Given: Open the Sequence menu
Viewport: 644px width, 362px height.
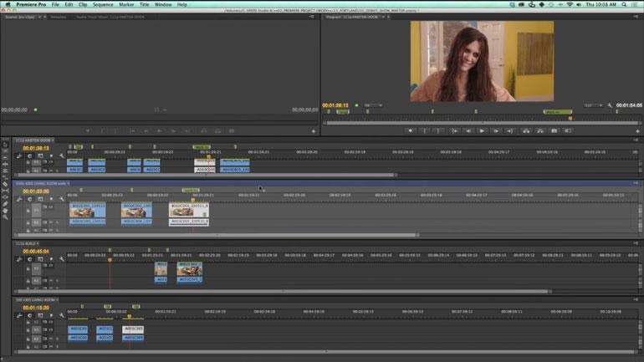Looking at the screenshot, I should pyautogui.click(x=103, y=4).
